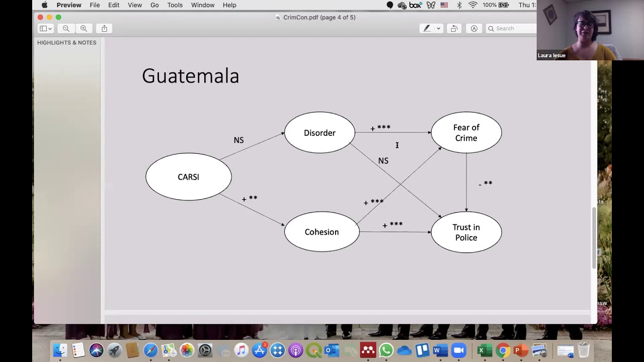This screenshot has height=362, width=644.
Task: Click the Trust in Police oval node
Action: click(x=466, y=232)
